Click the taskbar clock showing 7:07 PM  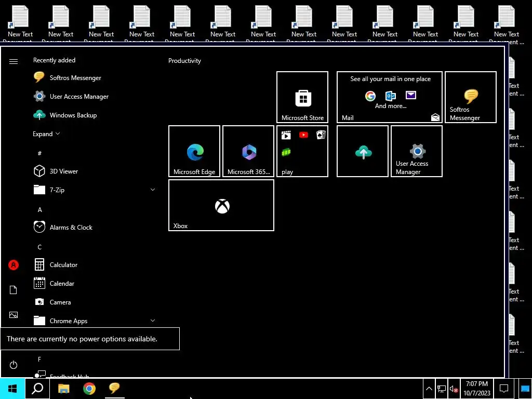tap(477, 389)
